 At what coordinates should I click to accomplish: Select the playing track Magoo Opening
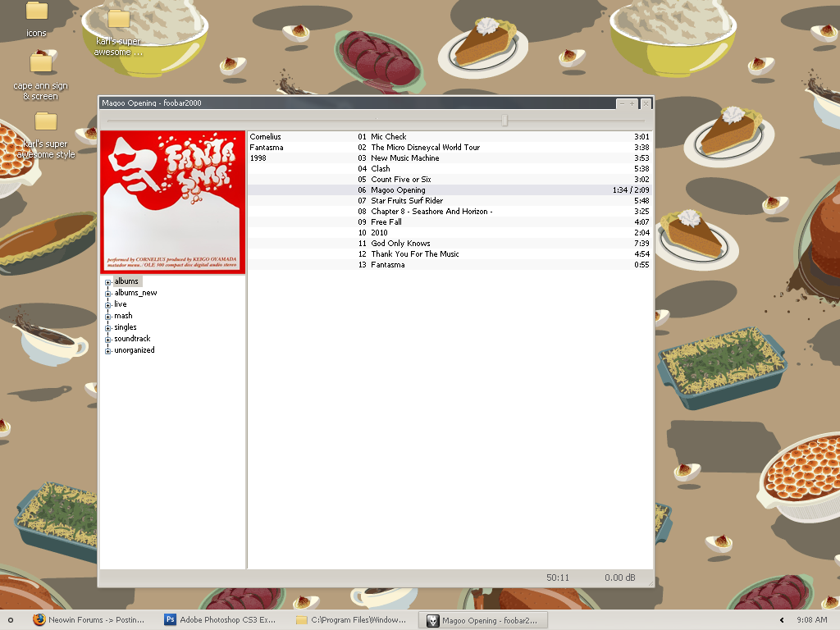click(449, 190)
